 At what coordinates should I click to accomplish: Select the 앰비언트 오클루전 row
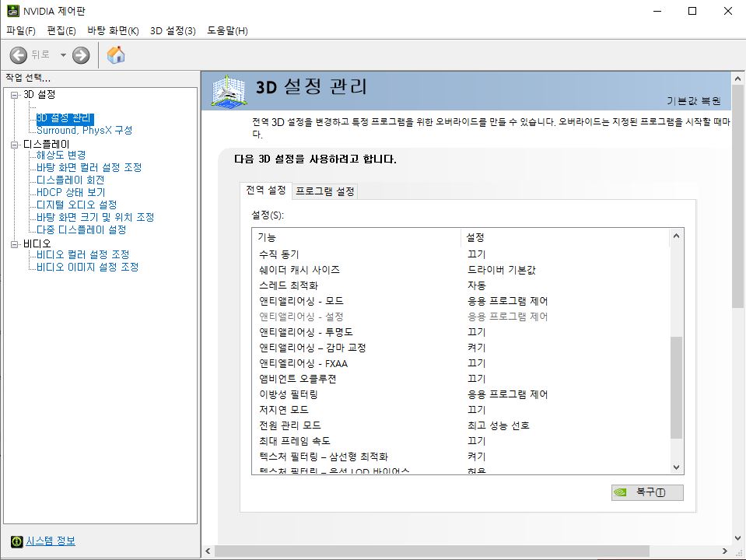point(461,379)
